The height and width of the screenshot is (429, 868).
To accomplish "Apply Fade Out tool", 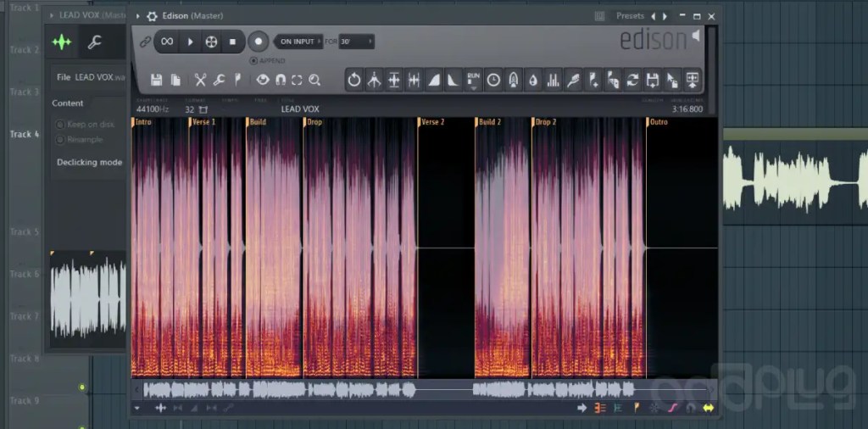I will pos(453,81).
